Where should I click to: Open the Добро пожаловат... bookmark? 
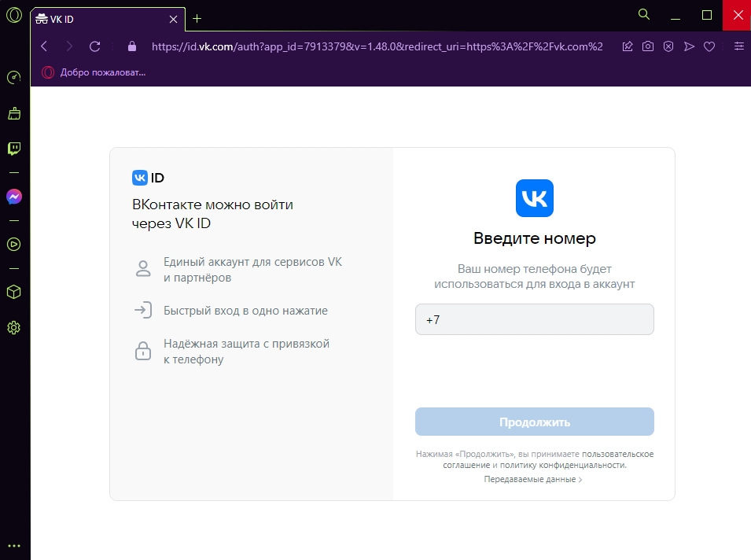tap(94, 72)
